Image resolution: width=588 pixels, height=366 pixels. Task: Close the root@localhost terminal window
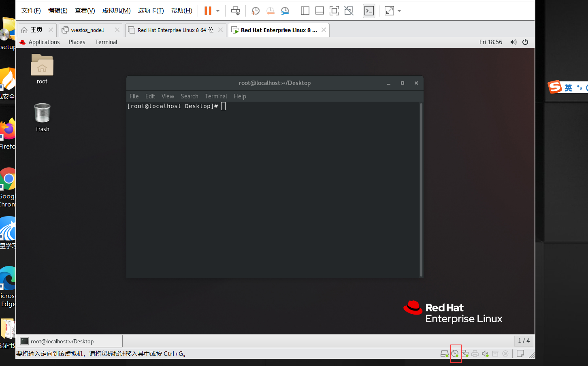(416, 83)
